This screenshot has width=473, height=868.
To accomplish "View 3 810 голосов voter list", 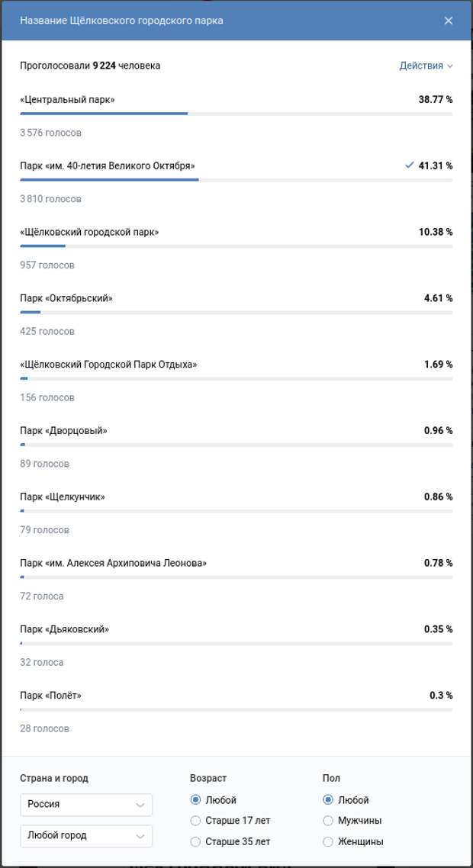I will coord(50,199).
